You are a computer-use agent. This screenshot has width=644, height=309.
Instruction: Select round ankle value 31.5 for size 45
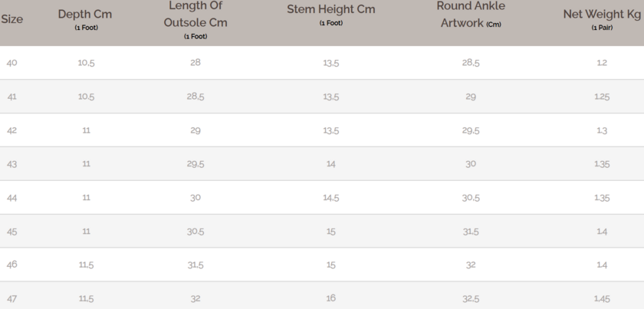pyautogui.click(x=471, y=231)
